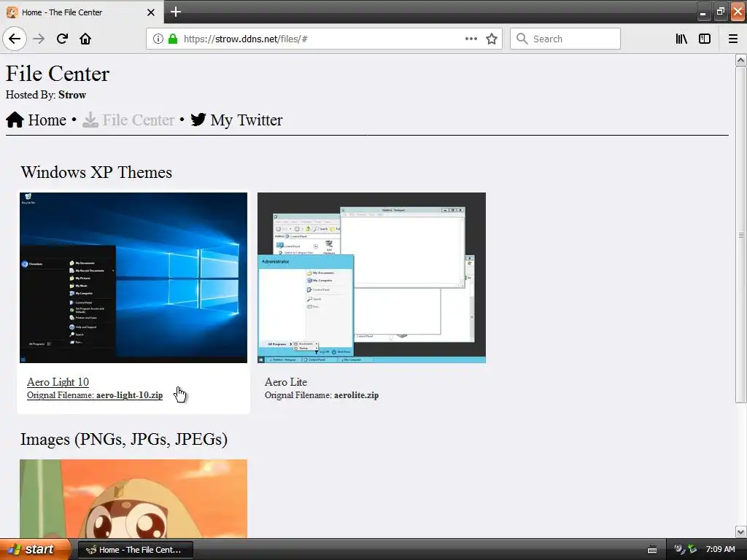This screenshot has height=560, width=747.
Task: Click the aerolite.zip filename text
Action: tap(356, 395)
